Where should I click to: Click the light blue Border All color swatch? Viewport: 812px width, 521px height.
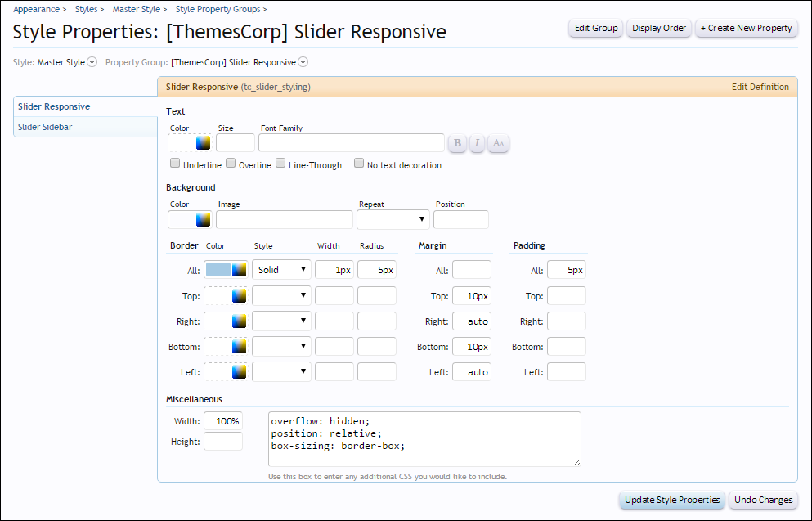pyautogui.click(x=218, y=270)
